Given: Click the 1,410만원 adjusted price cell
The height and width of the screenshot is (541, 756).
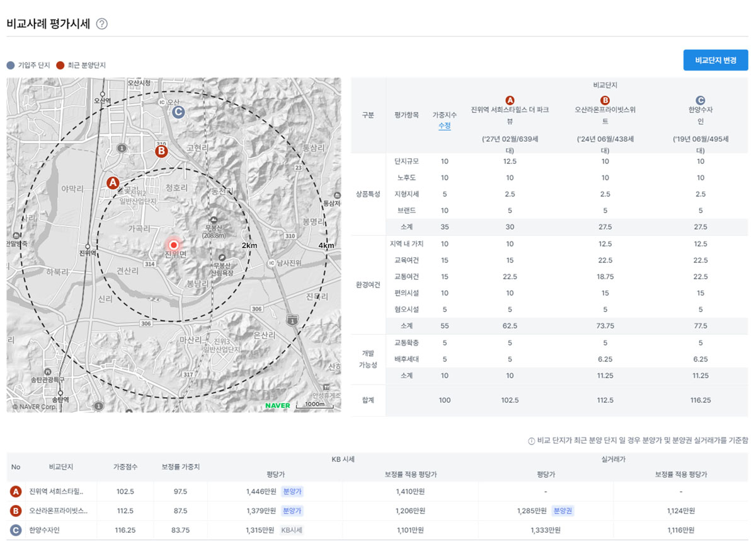Looking at the screenshot, I should [411, 492].
